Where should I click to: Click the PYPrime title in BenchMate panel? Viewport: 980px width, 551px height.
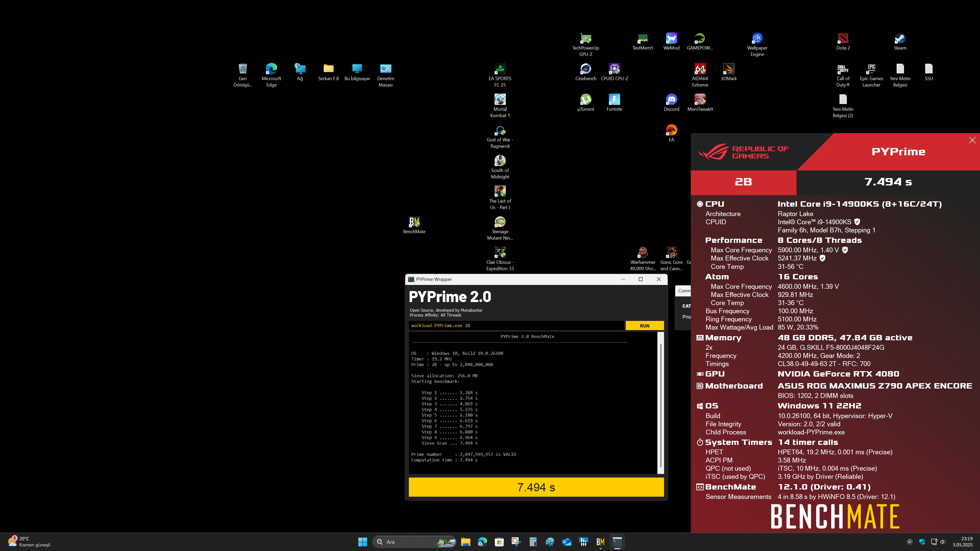pos(898,152)
